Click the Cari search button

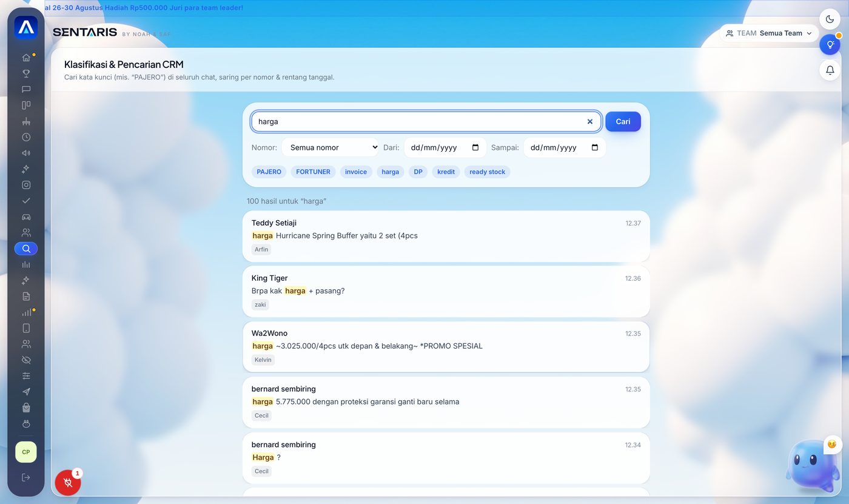pos(623,121)
